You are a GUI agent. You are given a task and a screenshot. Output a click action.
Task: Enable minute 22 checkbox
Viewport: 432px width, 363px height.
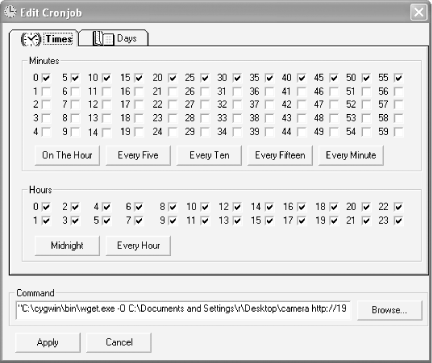tap(172, 105)
